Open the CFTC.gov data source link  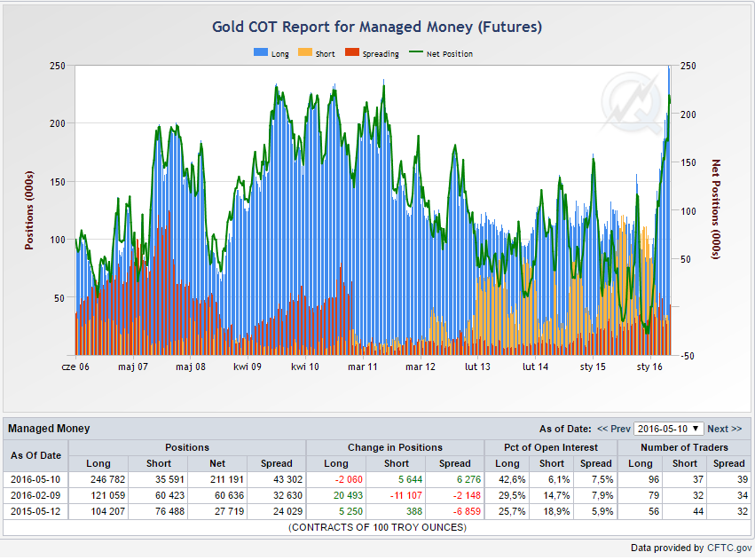tap(728, 548)
